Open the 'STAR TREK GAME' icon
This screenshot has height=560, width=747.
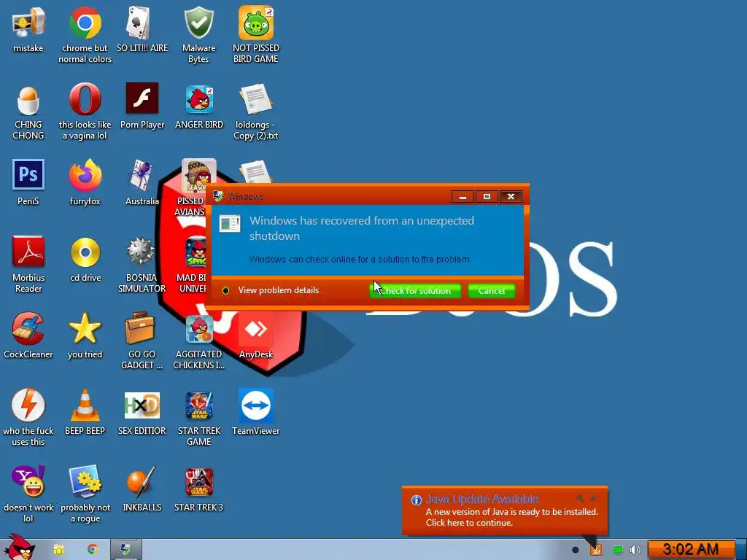[x=199, y=405]
